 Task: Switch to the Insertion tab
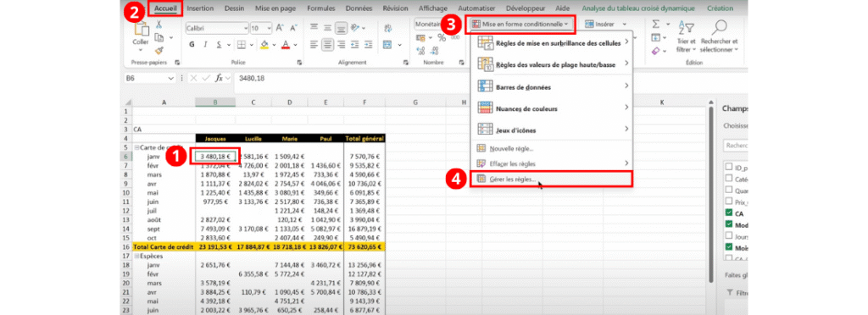[200, 8]
